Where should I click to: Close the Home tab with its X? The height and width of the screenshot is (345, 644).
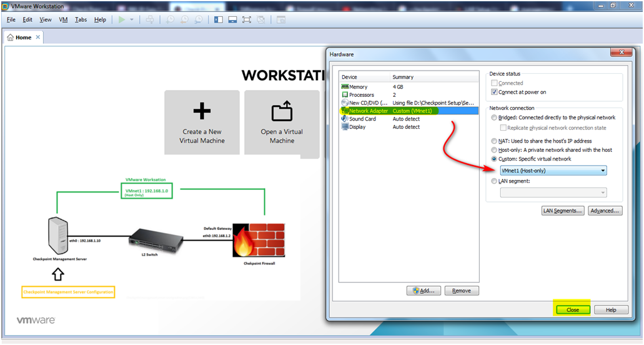coord(37,37)
